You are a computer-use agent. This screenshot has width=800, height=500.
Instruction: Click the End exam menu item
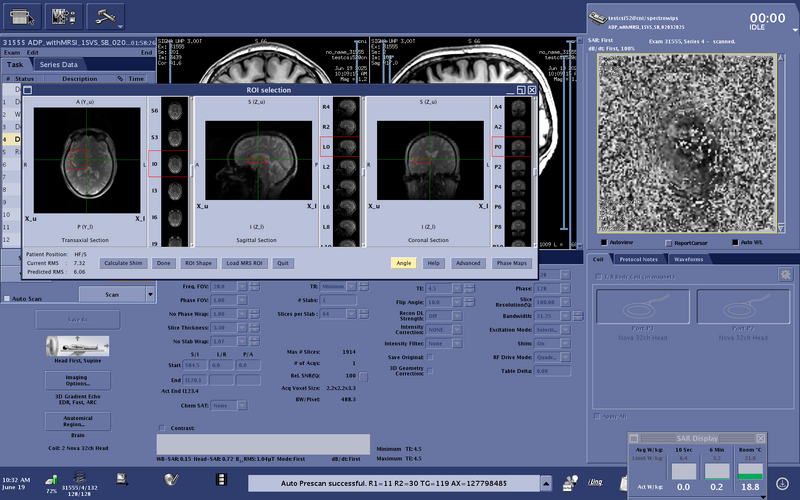[146, 53]
